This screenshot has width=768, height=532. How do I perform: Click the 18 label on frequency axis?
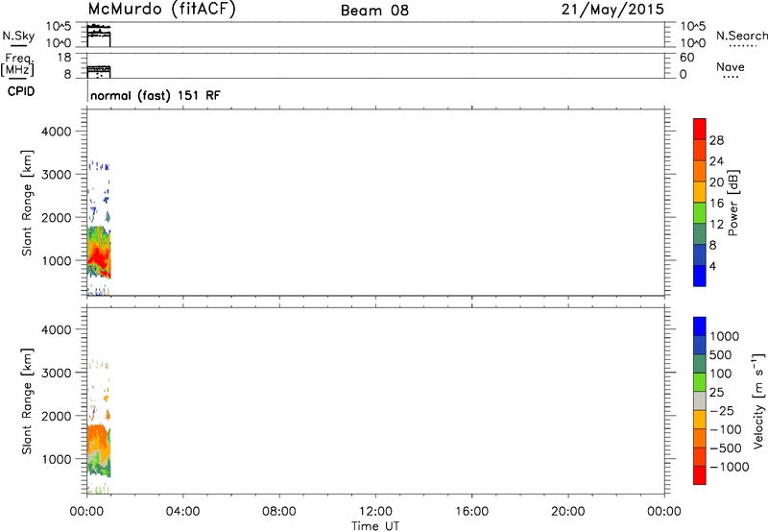[64, 58]
